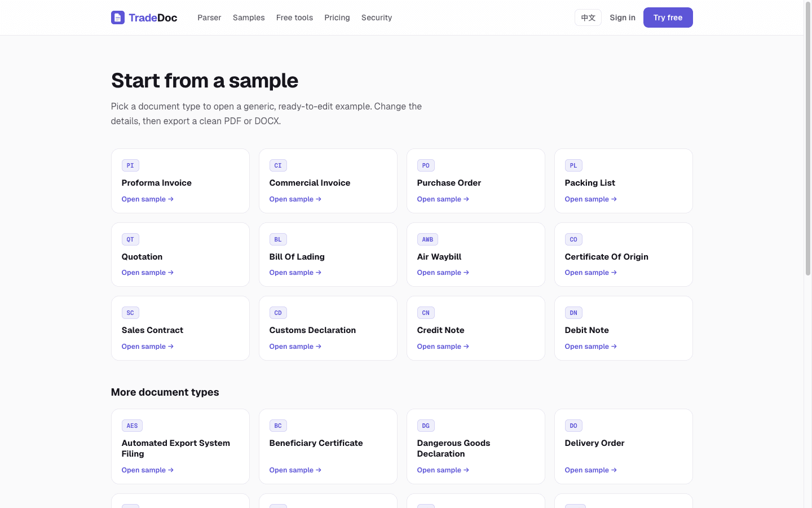Open Free tools in the top navigation

294,17
